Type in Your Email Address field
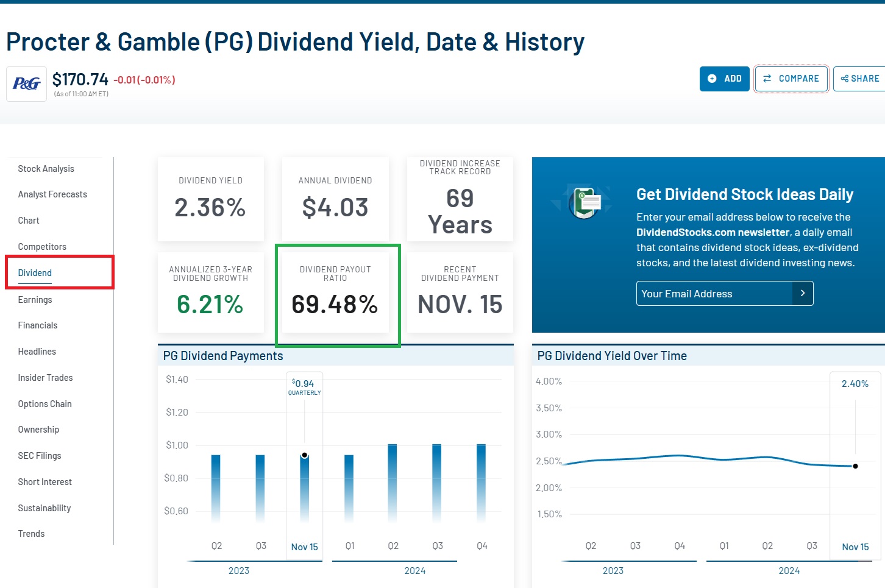The height and width of the screenshot is (588, 885). pyautogui.click(x=714, y=294)
